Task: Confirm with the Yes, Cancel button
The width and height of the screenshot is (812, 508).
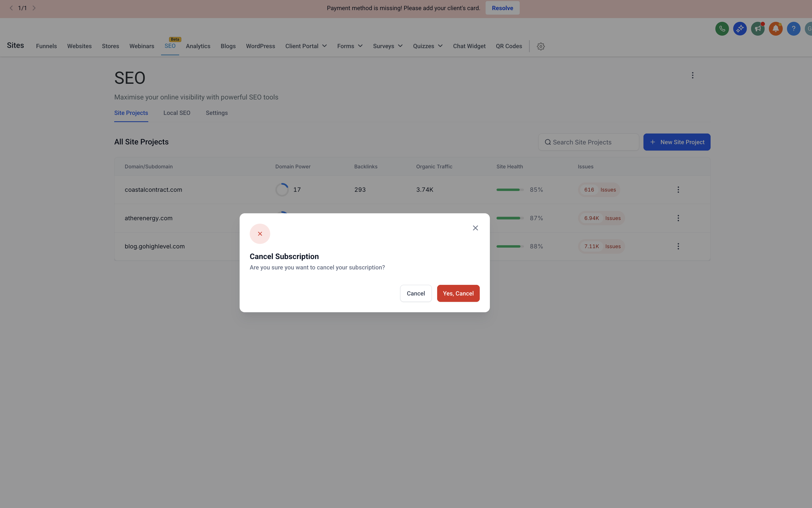Action: [x=458, y=293]
